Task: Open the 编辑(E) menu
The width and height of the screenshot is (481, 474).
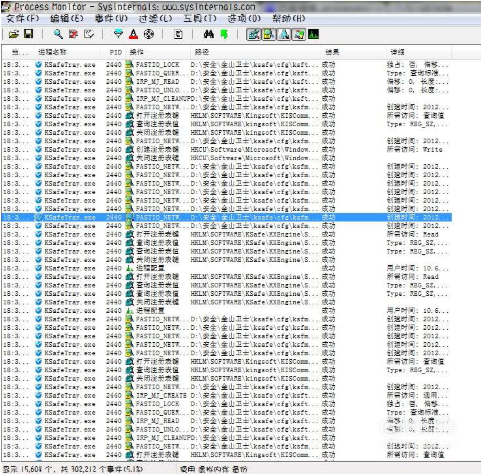Action: (x=67, y=18)
